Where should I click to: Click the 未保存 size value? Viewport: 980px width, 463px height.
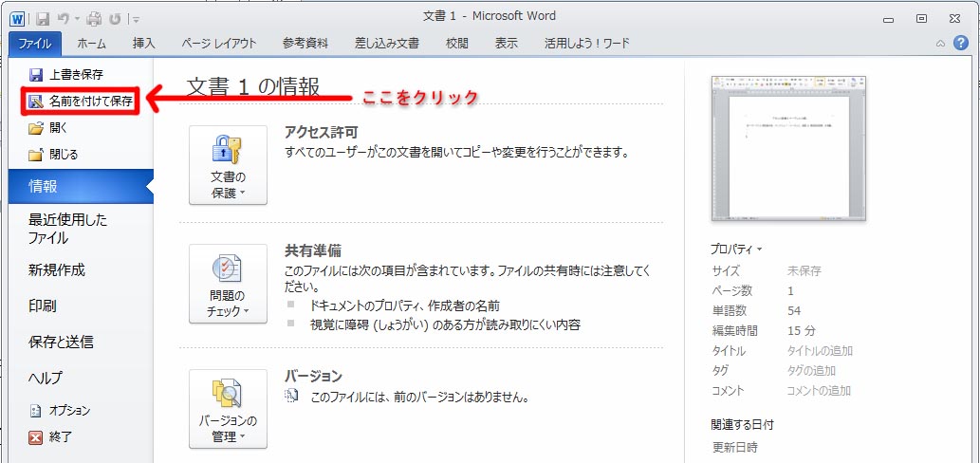[804, 271]
